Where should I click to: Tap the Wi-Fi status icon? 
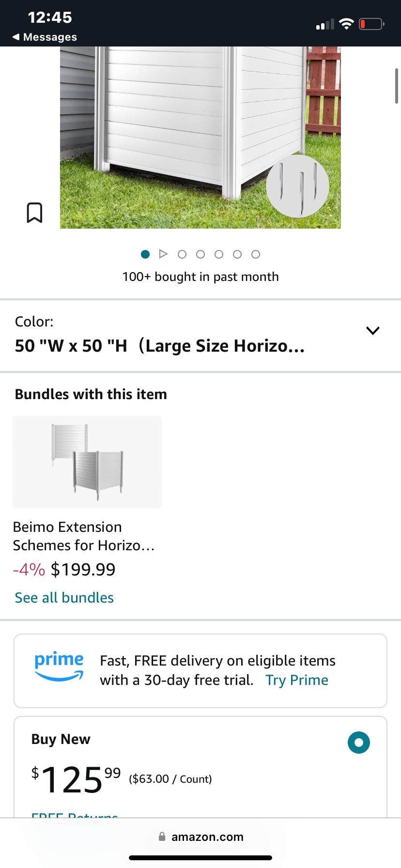(346, 24)
